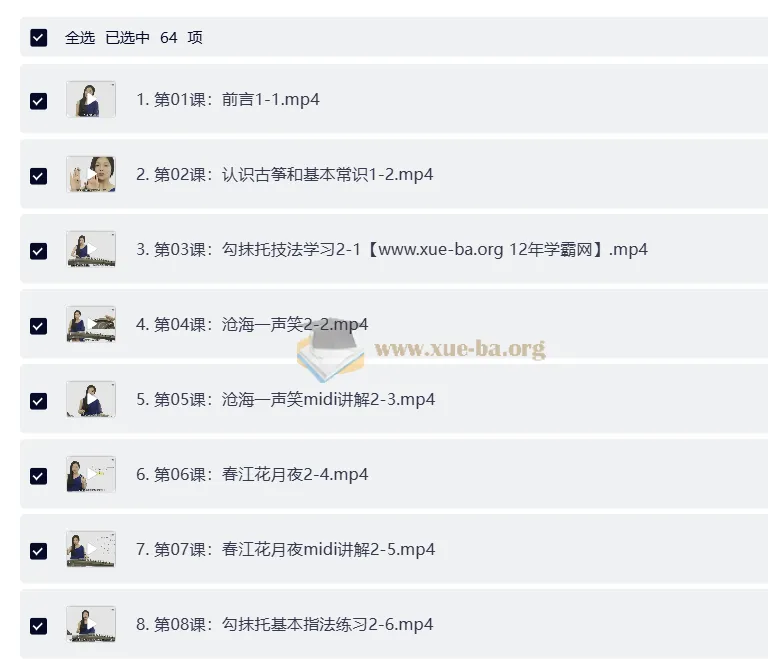Uncheck checkbox for 第02课 认识古筝和基本常识
Image resolution: width=768 pixels, height=659 pixels.
coord(39,176)
